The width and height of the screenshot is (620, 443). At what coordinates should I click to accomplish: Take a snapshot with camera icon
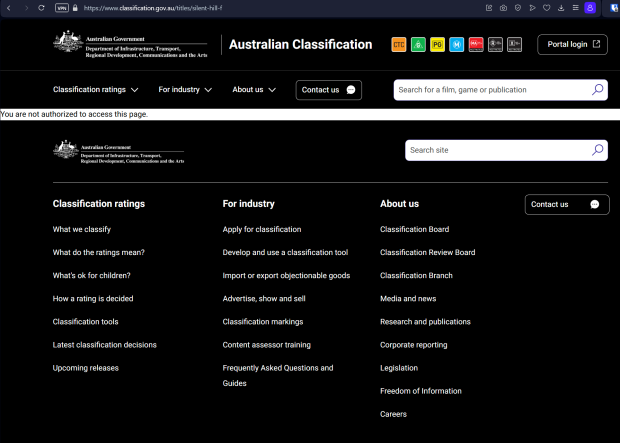(503, 8)
